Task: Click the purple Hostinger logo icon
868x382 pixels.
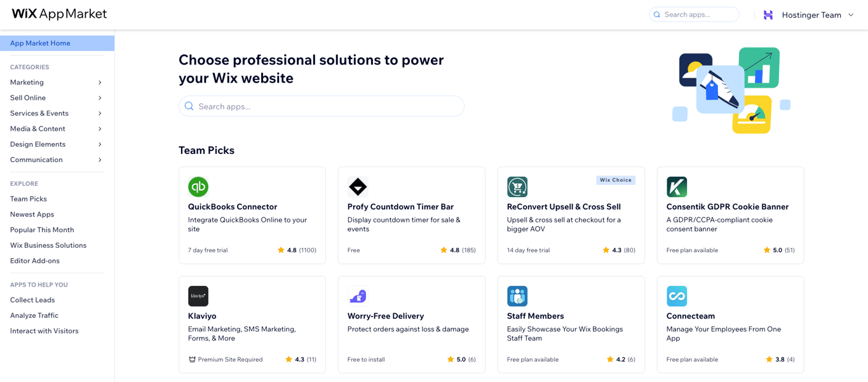Action: click(768, 14)
